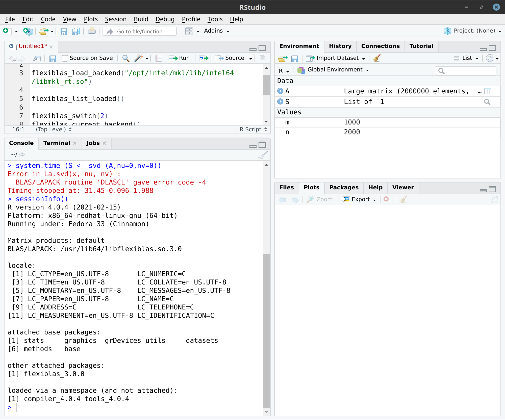Screen dimensions: 505x420
Task: Run the current line of code
Action: pyautogui.click(x=179, y=58)
